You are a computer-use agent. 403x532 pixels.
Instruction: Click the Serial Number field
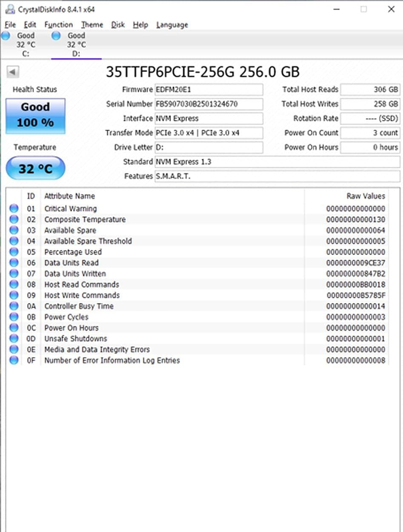(208, 104)
